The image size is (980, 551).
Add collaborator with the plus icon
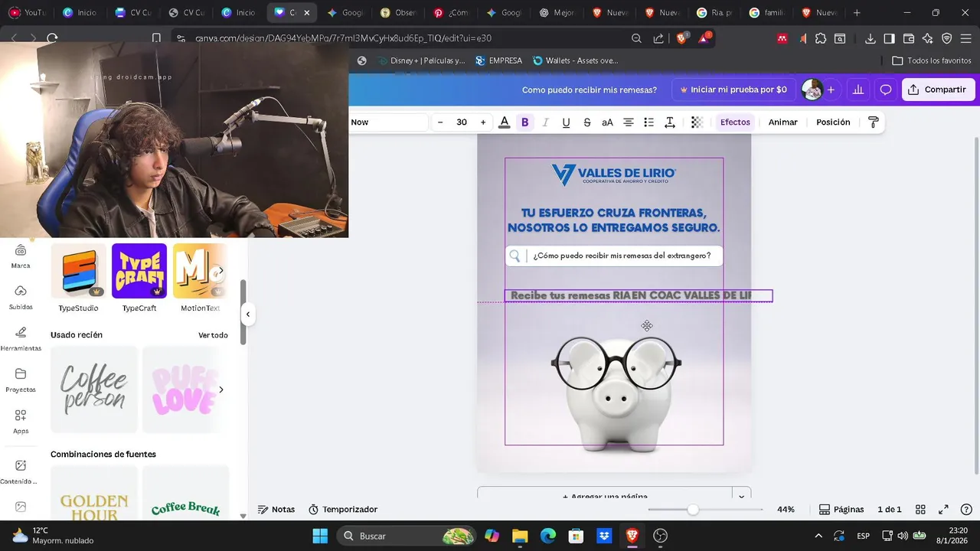point(831,90)
